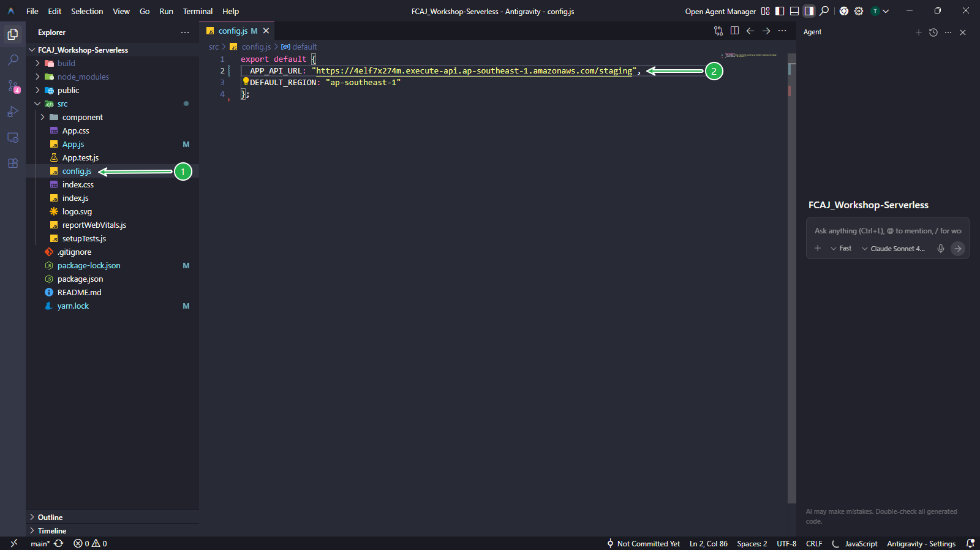The height and width of the screenshot is (550, 980).
Task: Close the Agent panel
Action: (963, 32)
